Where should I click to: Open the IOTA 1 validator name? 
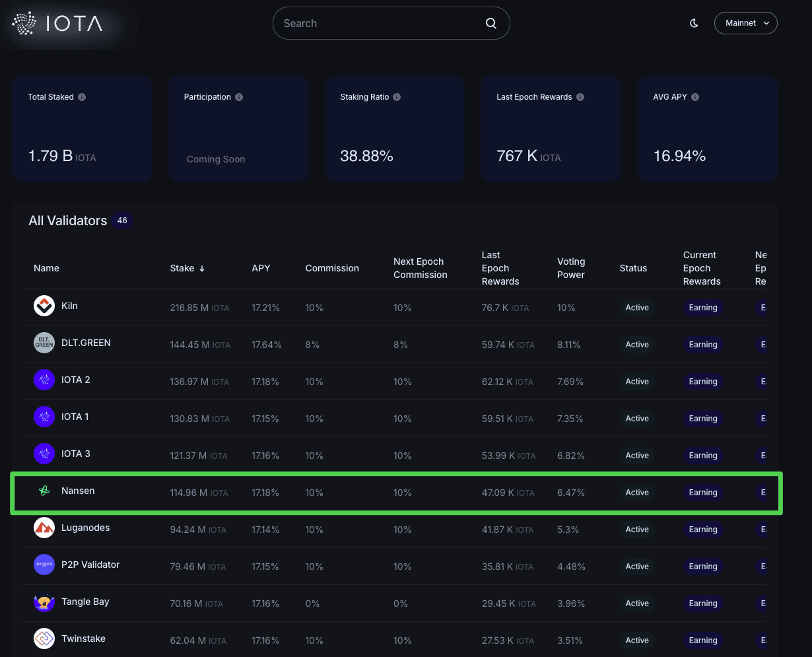coord(75,417)
